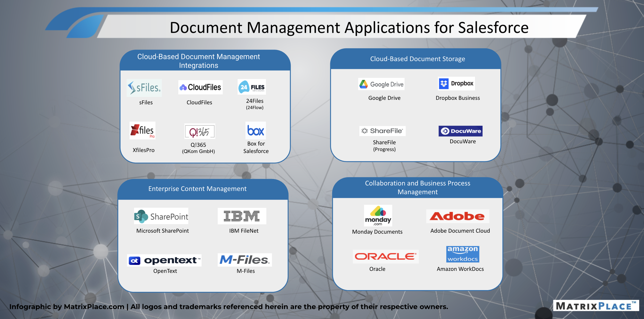Click the DocuWare logo

[460, 131]
